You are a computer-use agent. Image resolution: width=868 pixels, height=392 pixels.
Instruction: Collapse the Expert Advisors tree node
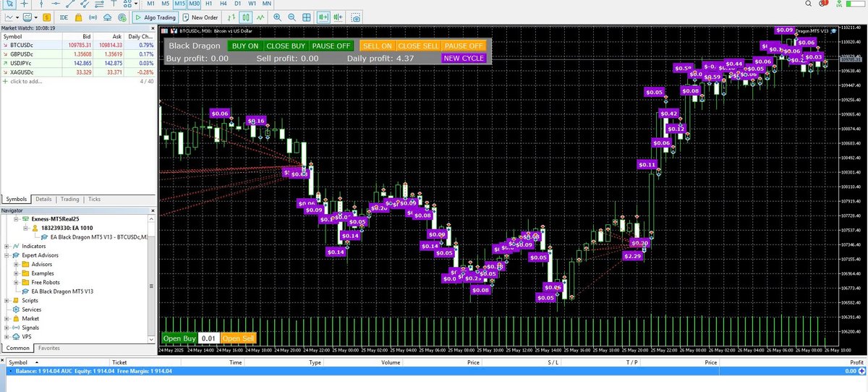[x=6, y=255]
